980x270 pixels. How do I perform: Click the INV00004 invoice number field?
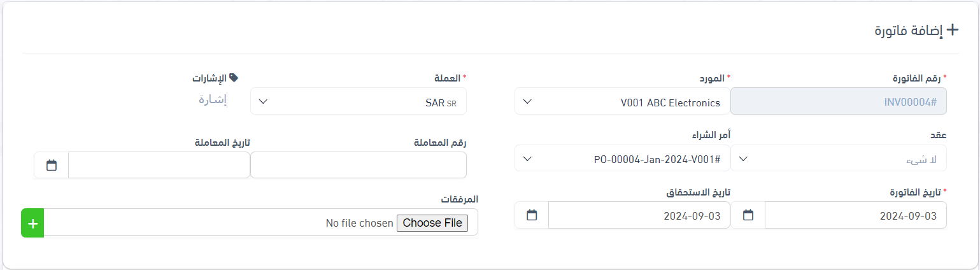coord(838,101)
